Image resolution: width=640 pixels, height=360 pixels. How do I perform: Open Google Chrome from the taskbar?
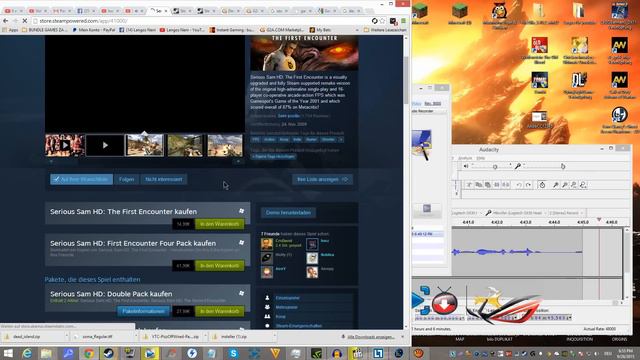click(89, 353)
